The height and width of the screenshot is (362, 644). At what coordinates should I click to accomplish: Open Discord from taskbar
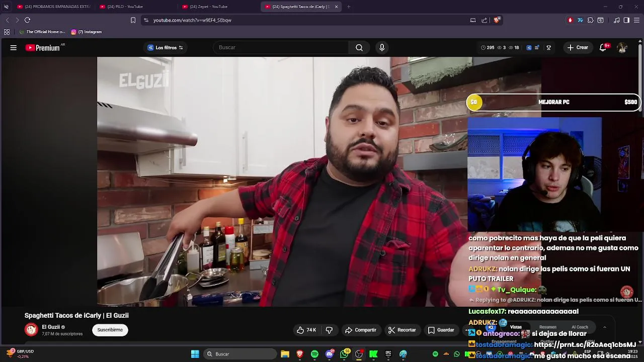coord(330,354)
